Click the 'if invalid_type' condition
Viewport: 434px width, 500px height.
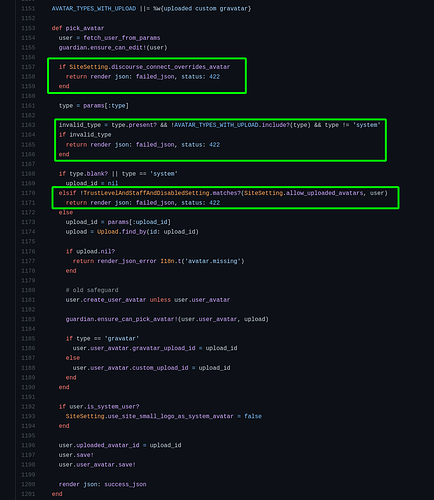[85, 135]
